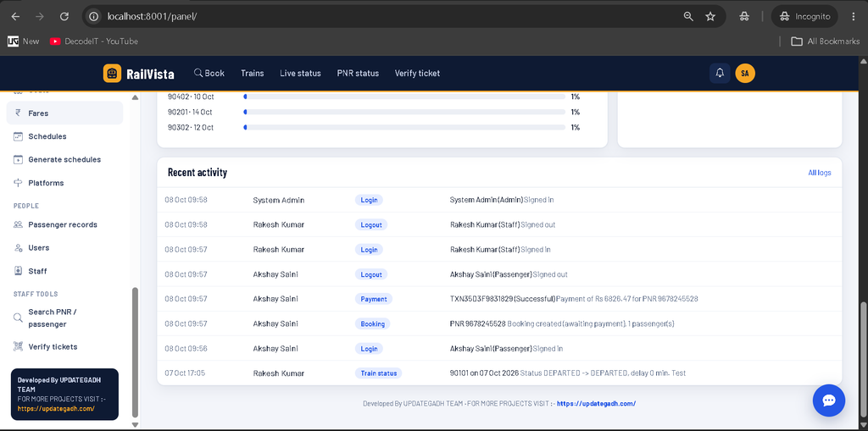This screenshot has width=868, height=431.
Task: Open All logs link
Action: click(x=820, y=173)
